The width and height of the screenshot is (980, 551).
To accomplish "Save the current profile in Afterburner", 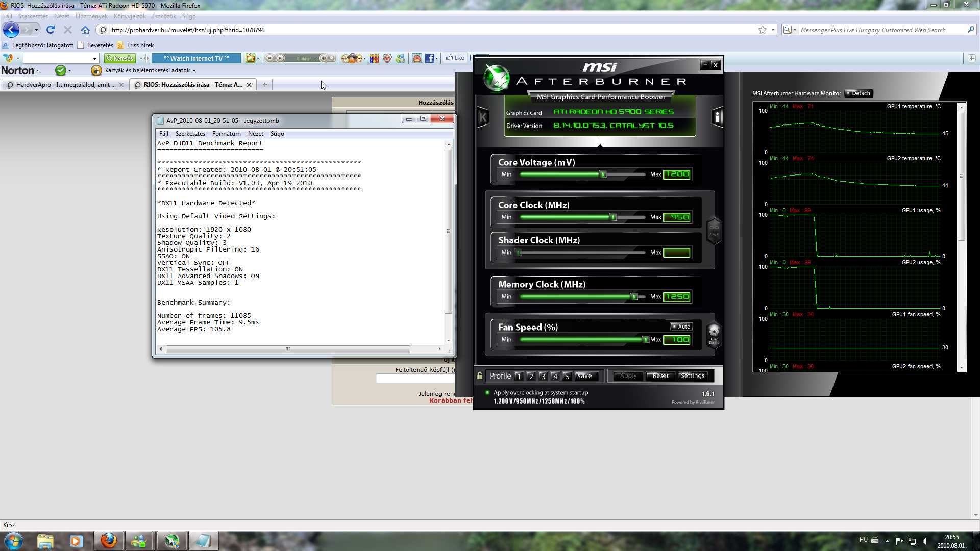I will point(585,376).
